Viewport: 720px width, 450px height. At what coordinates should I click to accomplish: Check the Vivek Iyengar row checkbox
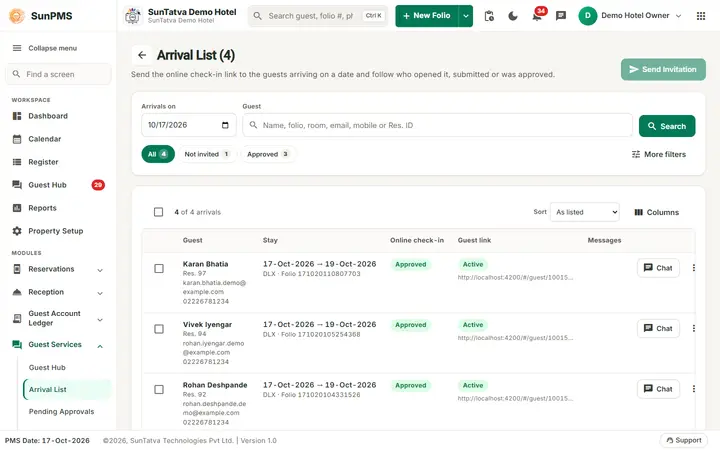click(159, 329)
